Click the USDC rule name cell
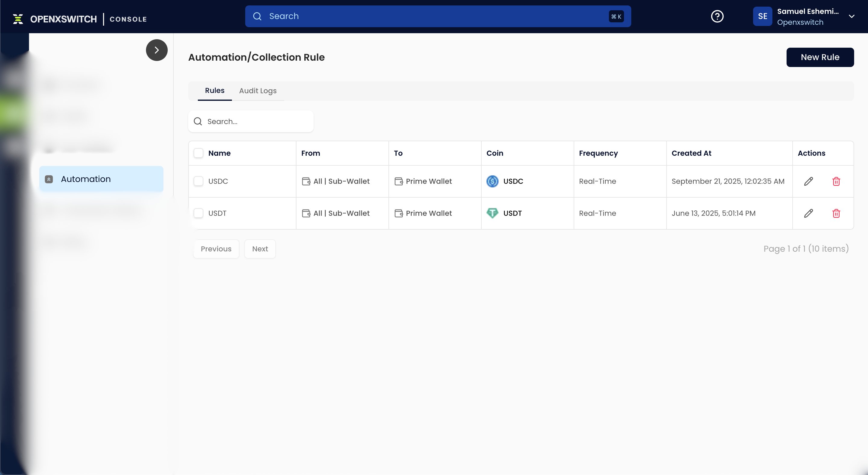Screen dimensions: 868x475 pos(218,181)
